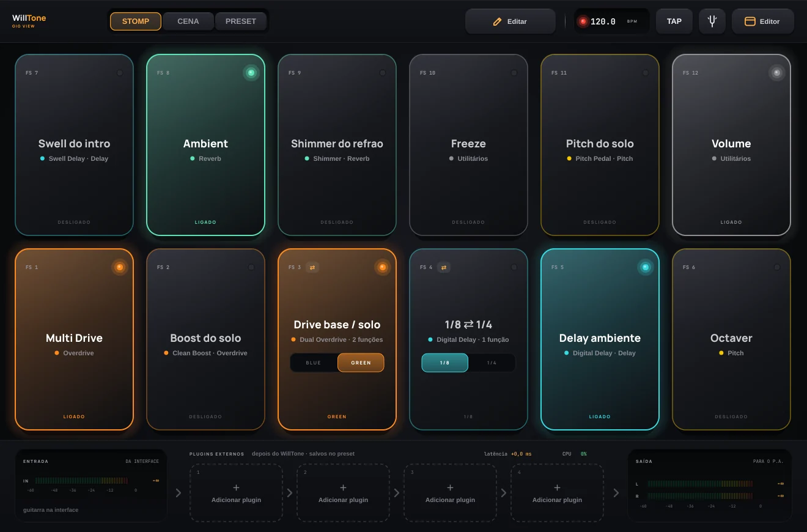
Task: Click the LED on Volume footswitch
Action: point(776,73)
